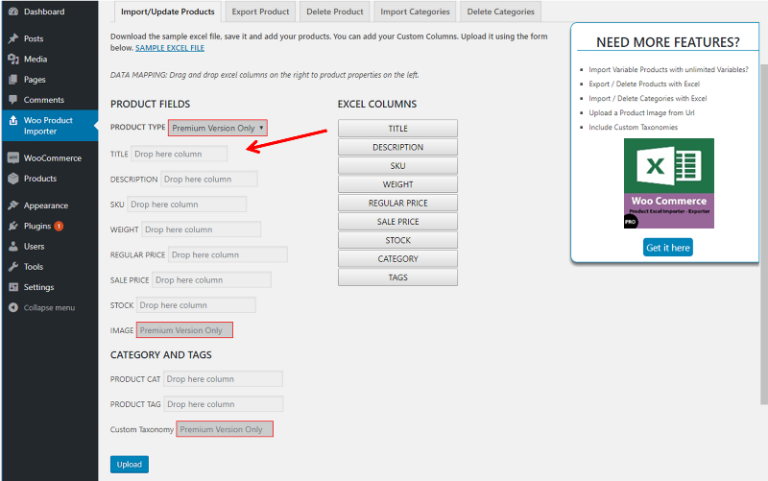
Task: Select the STOCK Excel column button
Action: coord(398,240)
